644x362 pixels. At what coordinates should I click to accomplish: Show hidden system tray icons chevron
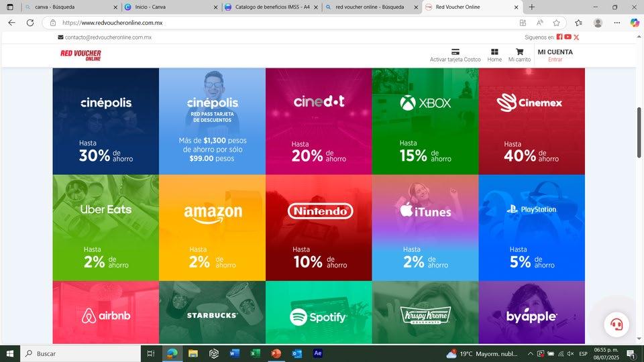click(530, 353)
